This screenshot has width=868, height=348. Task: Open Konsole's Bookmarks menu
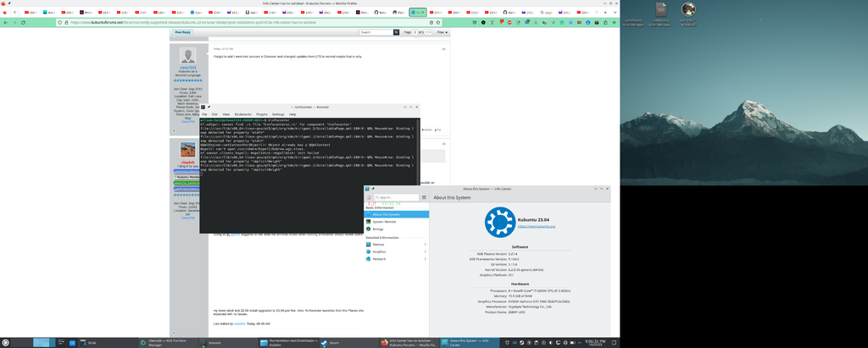243,113
